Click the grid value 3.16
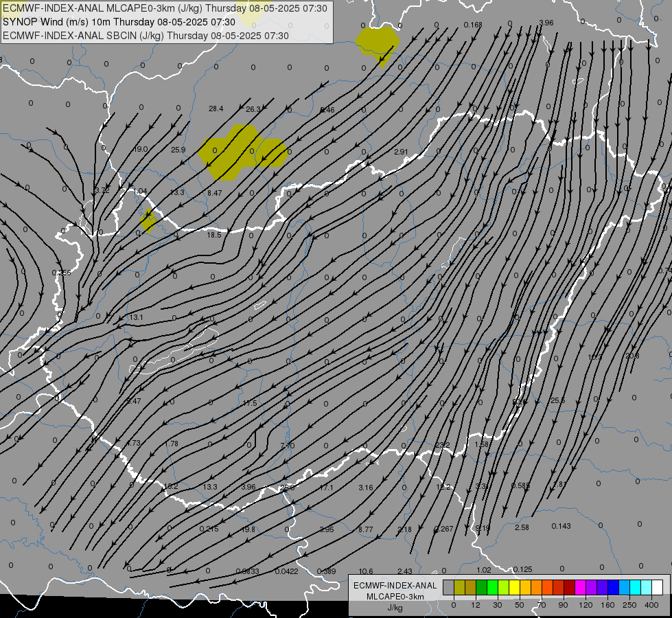 [x=366, y=488]
